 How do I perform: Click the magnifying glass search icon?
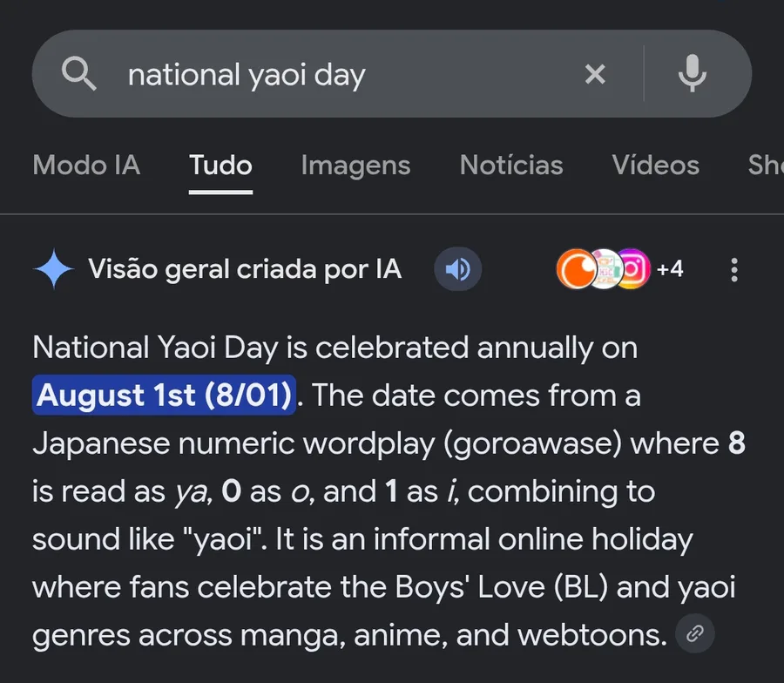coord(78,73)
